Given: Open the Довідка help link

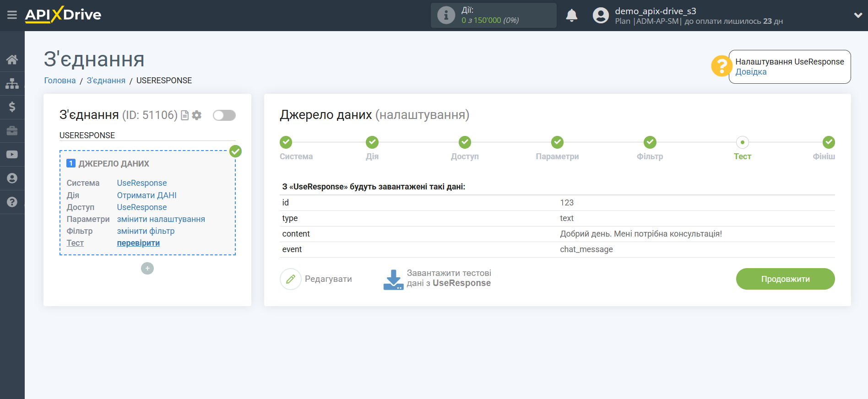Looking at the screenshot, I should [751, 72].
